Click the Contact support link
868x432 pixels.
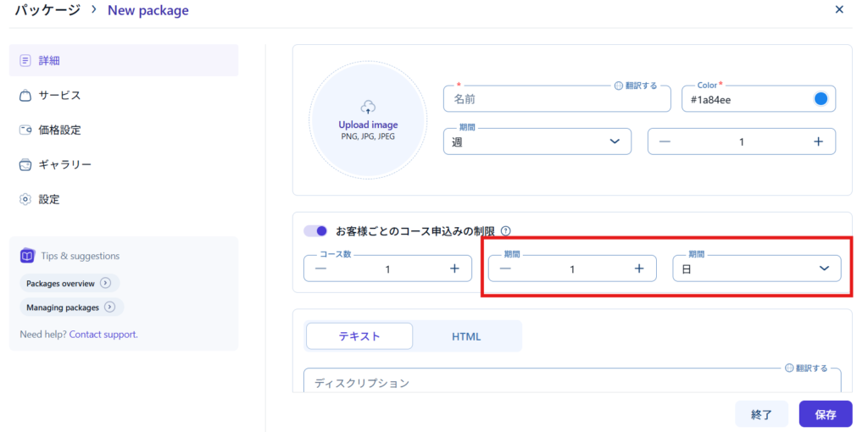(x=103, y=335)
